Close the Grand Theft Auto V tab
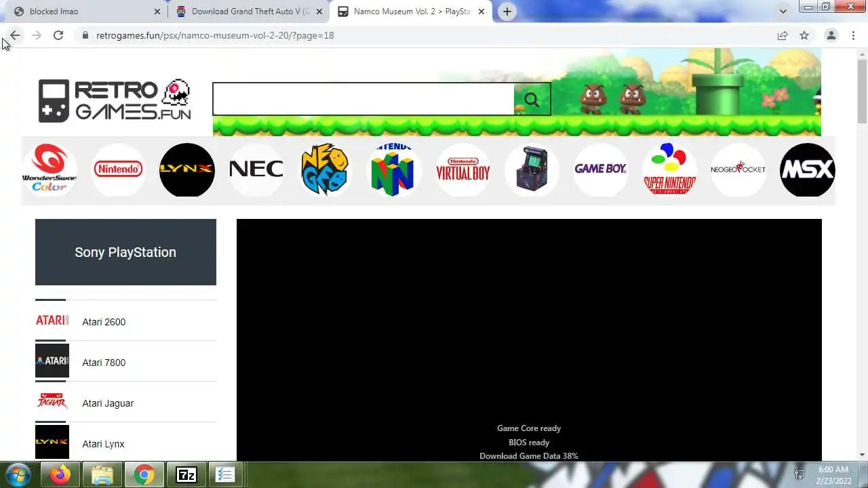Viewport: 868px width, 488px height. 319,12
